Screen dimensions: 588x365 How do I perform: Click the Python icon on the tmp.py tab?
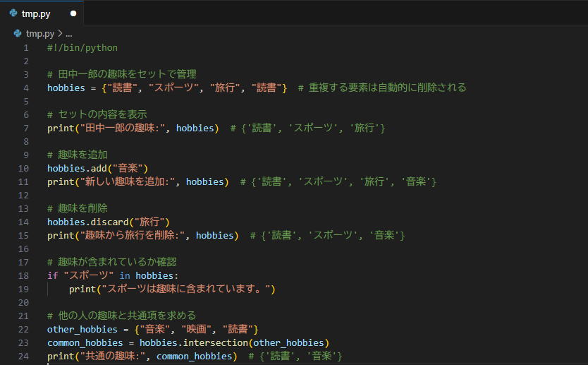point(13,13)
